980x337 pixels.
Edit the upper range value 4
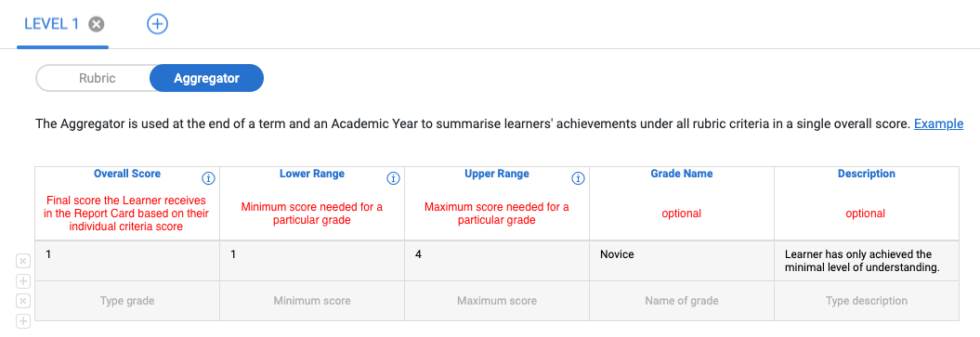497,261
